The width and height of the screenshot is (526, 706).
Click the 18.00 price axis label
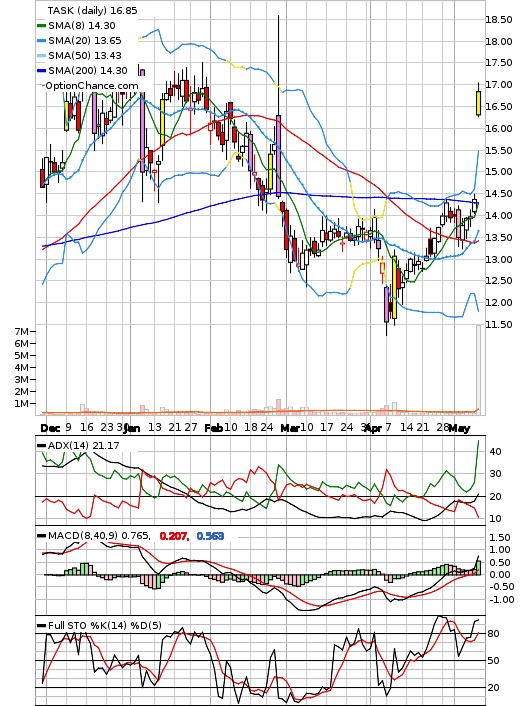499,41
